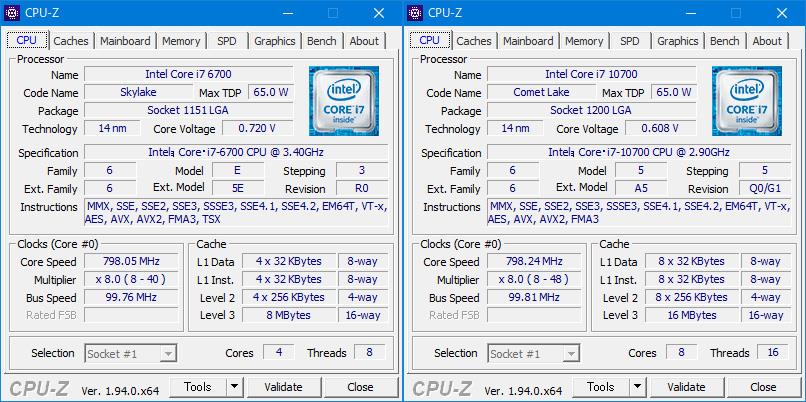Click the 'Intel Core i7 10700' name field
The height and width of the screenshot is (402, 806).
pos(592,74)
